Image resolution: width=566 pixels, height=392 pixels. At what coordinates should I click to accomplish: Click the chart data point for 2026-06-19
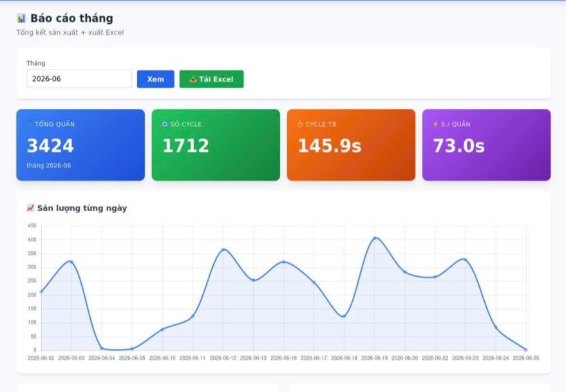375,238
